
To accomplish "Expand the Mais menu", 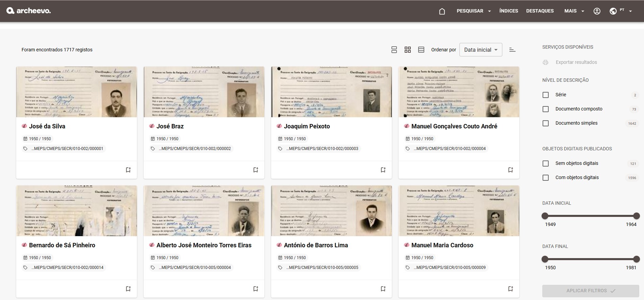I will click(x=574, y=11).
